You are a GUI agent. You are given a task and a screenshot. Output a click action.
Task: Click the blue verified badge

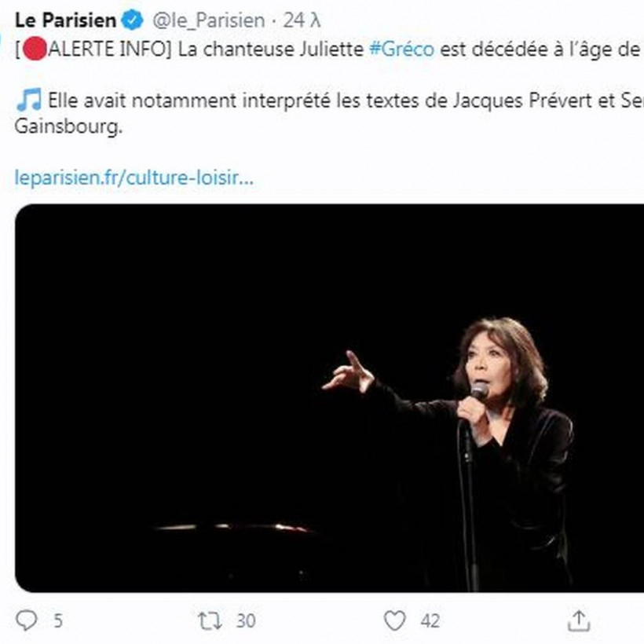pyautogui.click(x=132, y=20)
